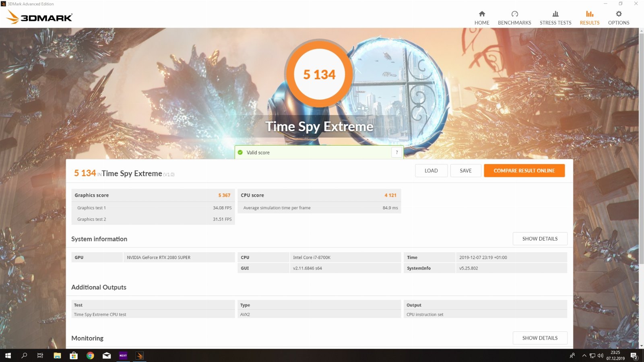Click the GUI version v2.11.6846 s64
644x362 pixels.
click(x=308, y=268)
